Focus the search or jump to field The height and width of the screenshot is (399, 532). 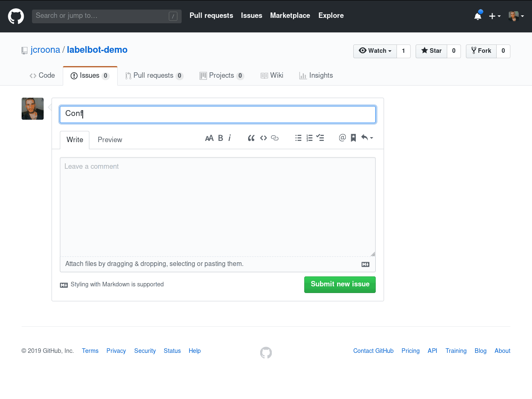[x=107, y=16]
